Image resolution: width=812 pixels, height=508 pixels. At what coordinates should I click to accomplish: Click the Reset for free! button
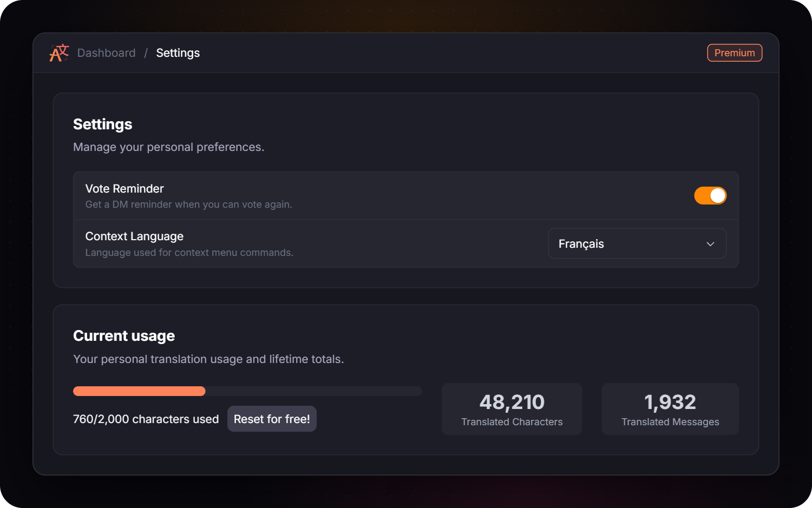(x=272, y=419)
